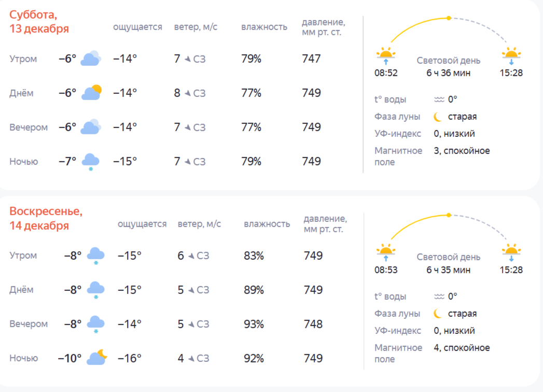Screen dimensions: 543x392
Task: Click Saturday moon phase crescent icon
Action: coord(438,117)
